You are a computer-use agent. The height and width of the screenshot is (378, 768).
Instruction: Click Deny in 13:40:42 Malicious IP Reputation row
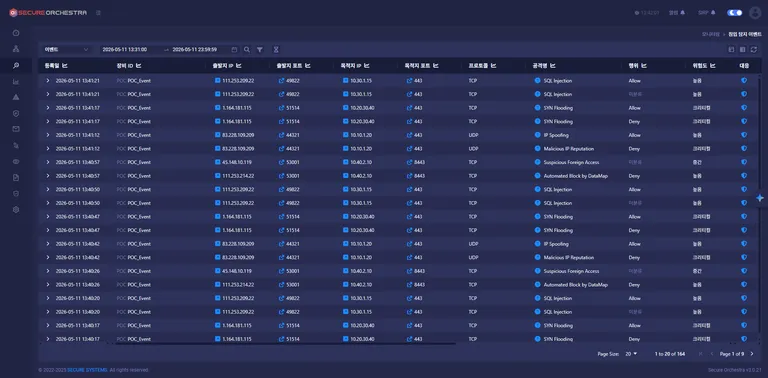pos(634,257)
